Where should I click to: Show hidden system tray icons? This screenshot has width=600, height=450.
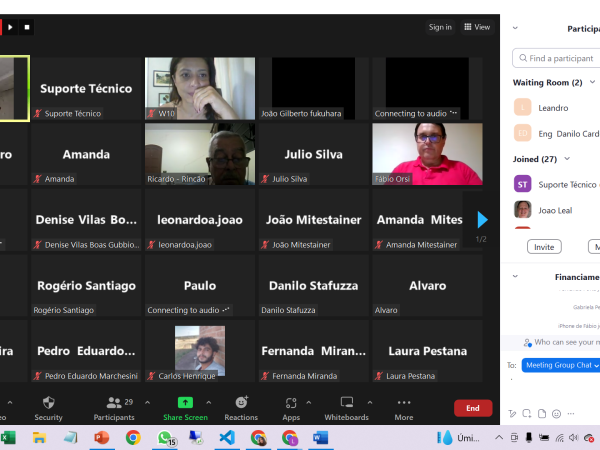(x=499, y=437)
